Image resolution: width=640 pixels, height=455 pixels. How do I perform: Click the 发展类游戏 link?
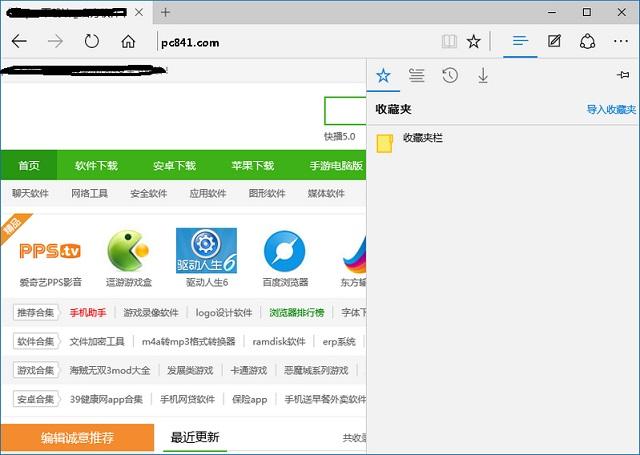point(190,371)
